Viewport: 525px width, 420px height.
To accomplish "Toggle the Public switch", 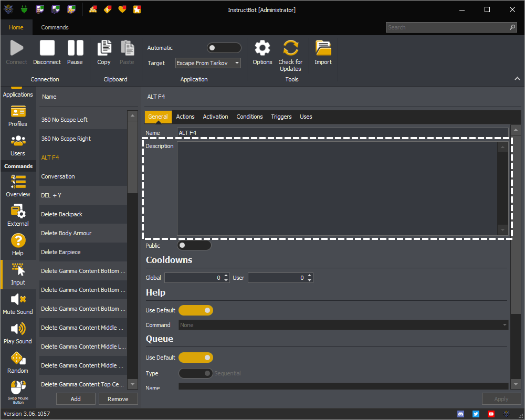I will 194,246.
